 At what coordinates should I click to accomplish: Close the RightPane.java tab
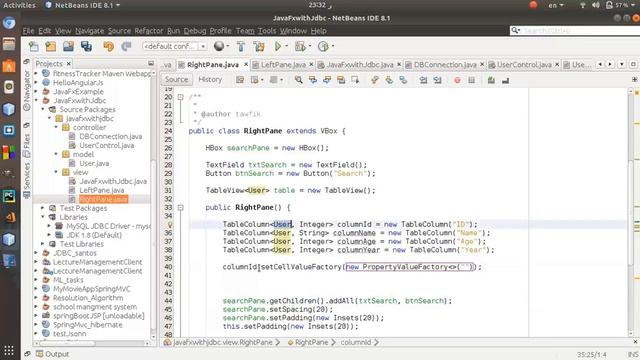(246, 64)
